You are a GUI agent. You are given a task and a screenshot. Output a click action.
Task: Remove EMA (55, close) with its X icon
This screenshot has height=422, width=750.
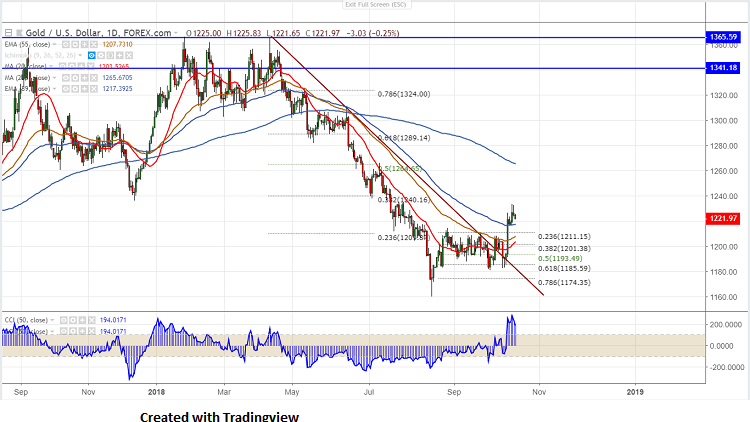[94, 44]
